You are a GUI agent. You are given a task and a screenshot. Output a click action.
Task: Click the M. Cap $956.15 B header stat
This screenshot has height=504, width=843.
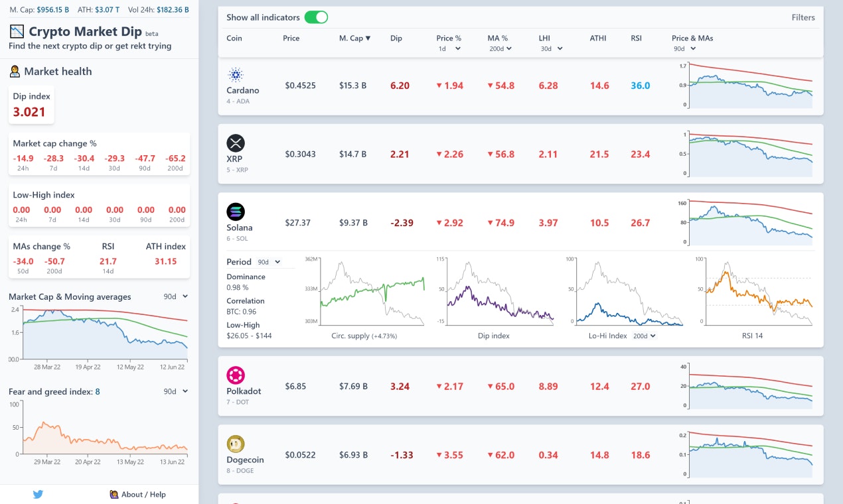39,10
